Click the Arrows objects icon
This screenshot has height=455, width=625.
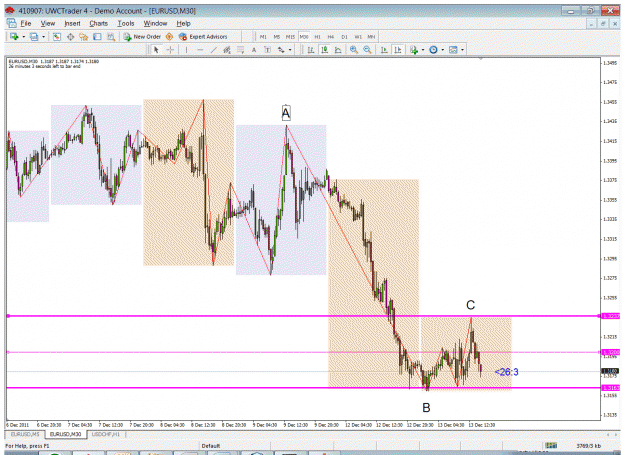[x=281, y=50]
